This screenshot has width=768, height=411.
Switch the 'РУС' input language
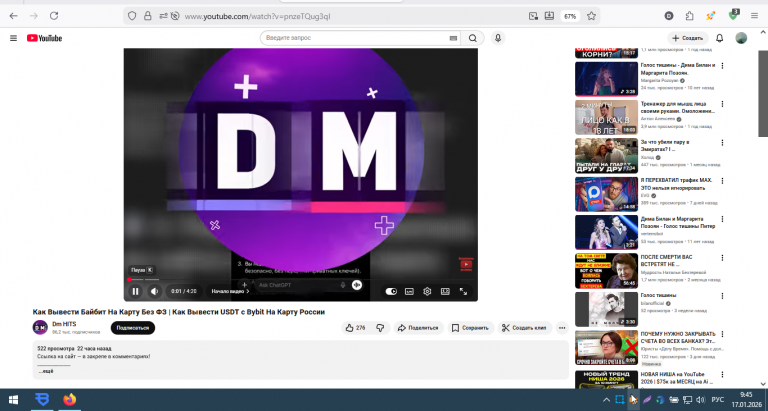click(x=718, y=400)
